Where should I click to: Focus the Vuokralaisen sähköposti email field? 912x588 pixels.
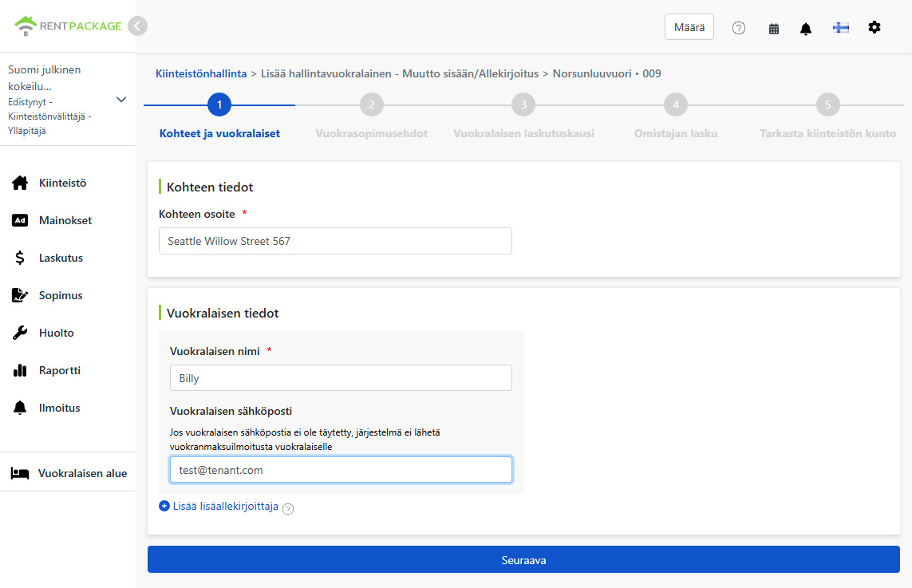pyautogui.click(x=341, y=470)
